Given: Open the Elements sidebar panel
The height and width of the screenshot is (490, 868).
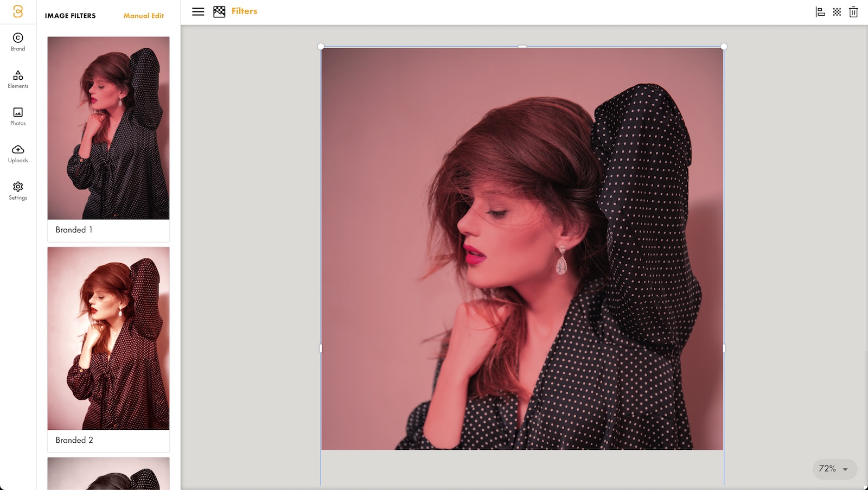Looking at the screenshot, I should (18, 79).
